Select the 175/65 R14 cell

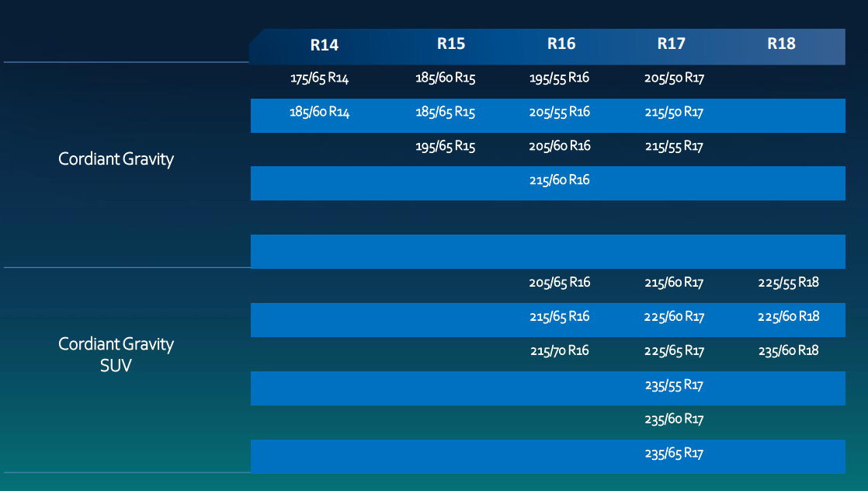tap(319, 78)
